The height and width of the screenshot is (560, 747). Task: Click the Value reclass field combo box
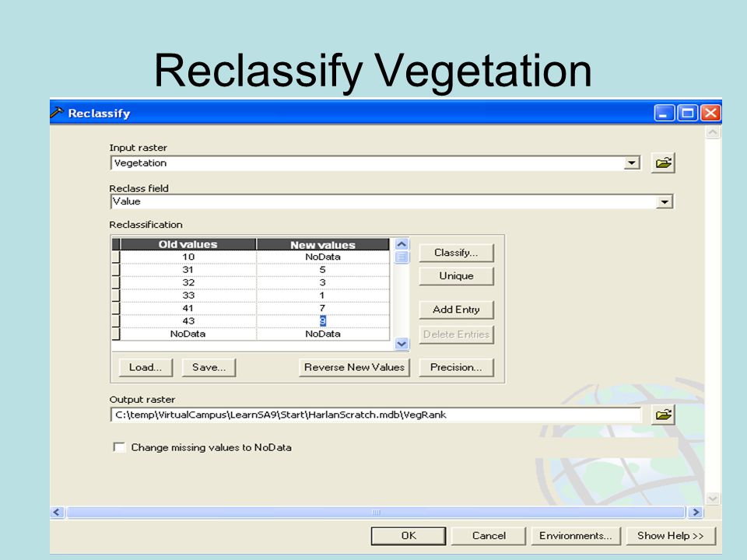[x=391, y=201]
